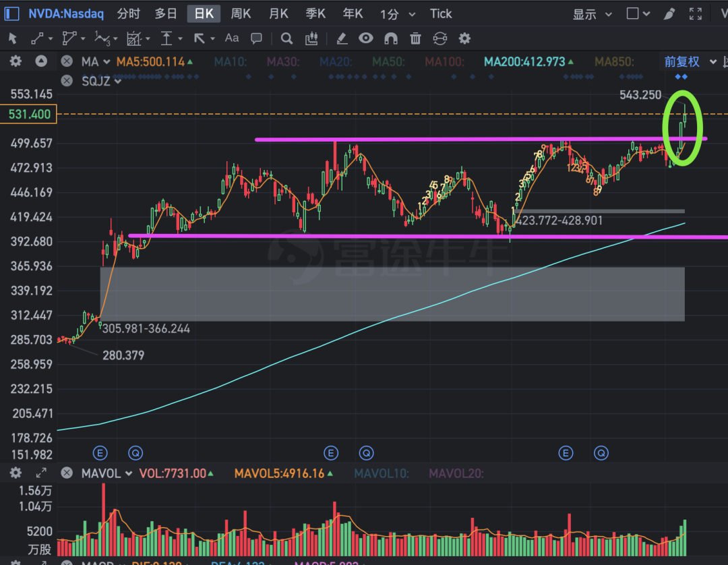Toggle drawings visibility with eye icon
The width and height of the screenshot is (728, 565).
(x=365, y=38)
